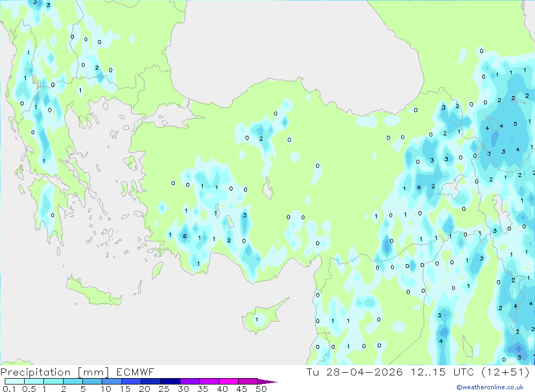Click the value '3' beside the '2' in western Turkey
535x392 pixels.
tap(244, 216)
